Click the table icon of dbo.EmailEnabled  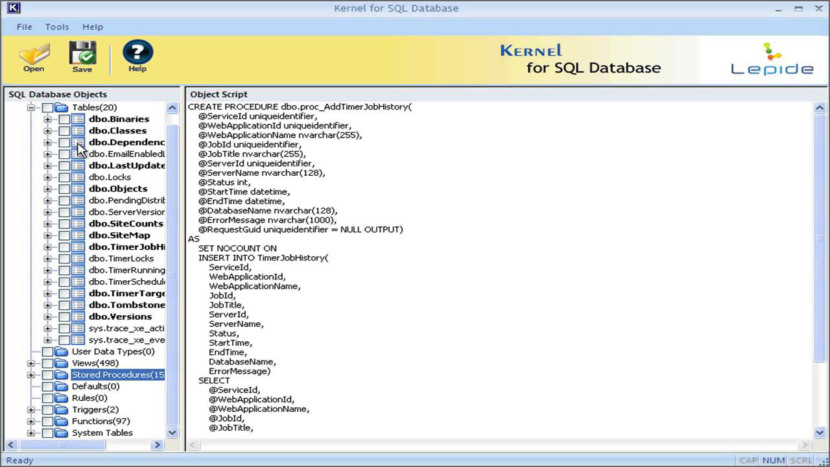(78, 154)
